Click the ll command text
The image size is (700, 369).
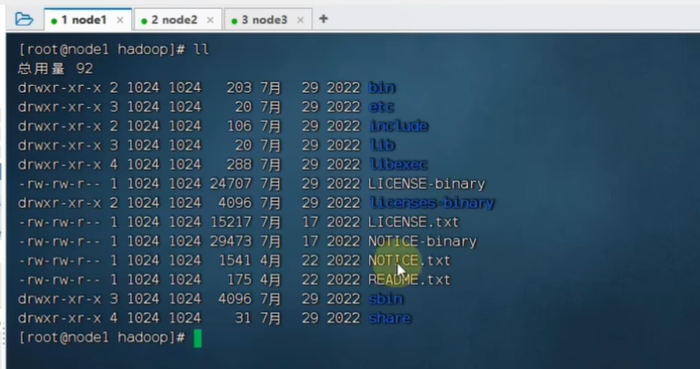point(201,49)
